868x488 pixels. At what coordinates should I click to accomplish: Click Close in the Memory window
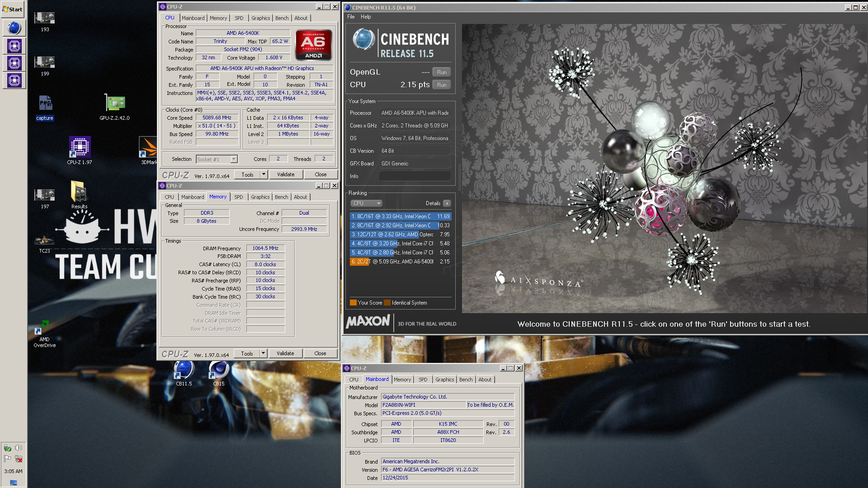(320, 353)
